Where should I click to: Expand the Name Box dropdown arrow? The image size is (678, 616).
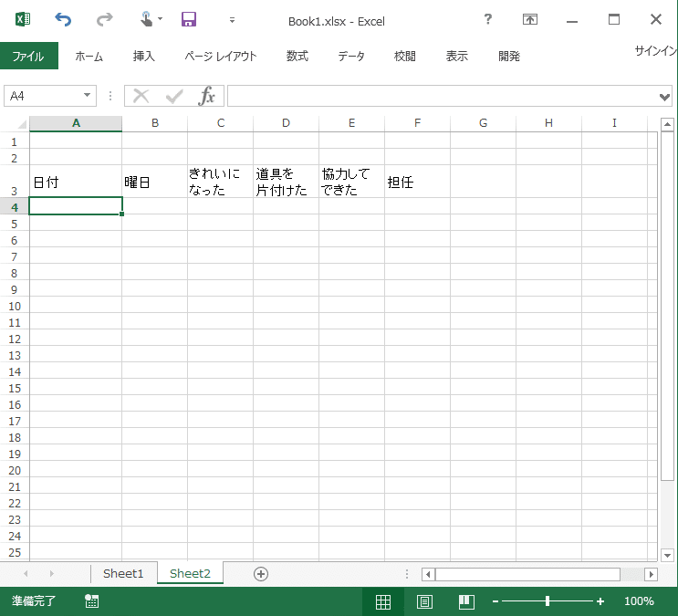pos(87,95)
